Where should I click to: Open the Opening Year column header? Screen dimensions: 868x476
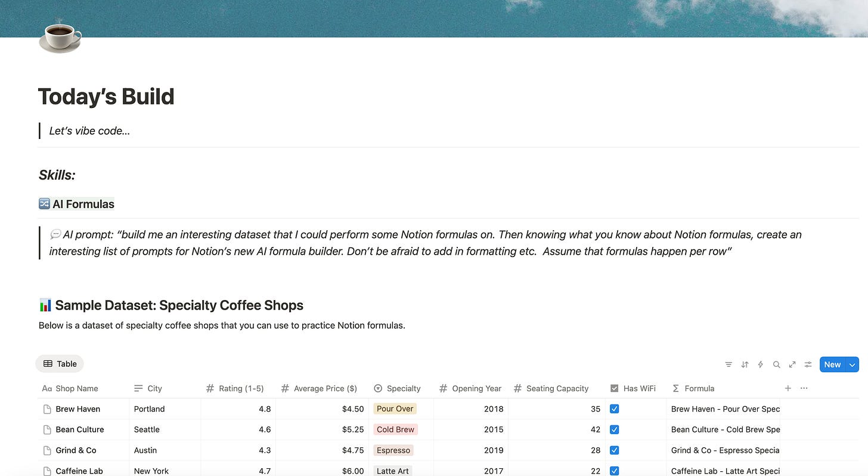pyautogui.click(x=471, y=388)
